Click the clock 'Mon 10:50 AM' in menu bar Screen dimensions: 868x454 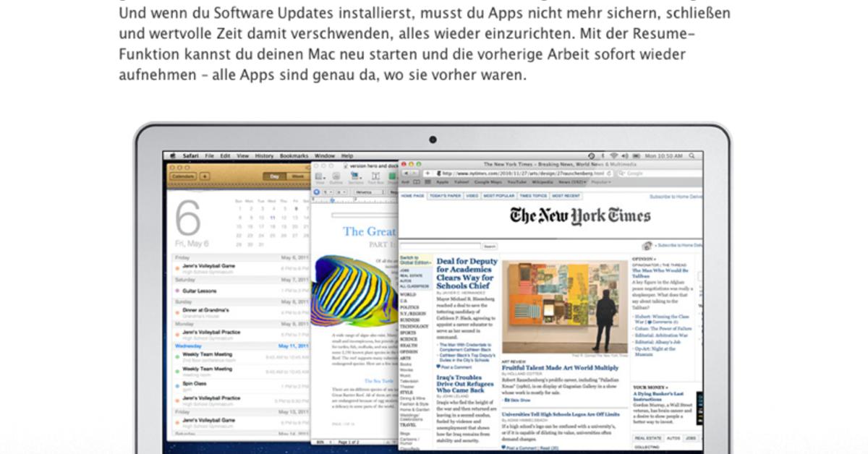pyautogui.click(x=663, y=156)
